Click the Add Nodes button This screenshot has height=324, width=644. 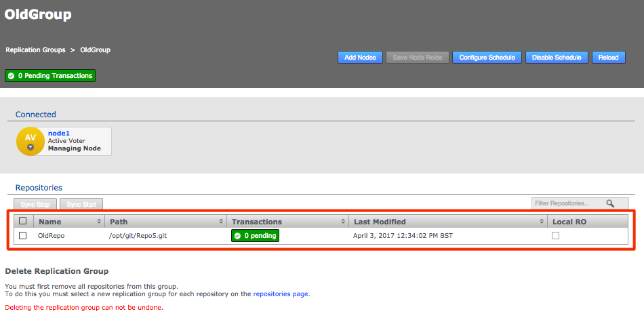(360, 58)
